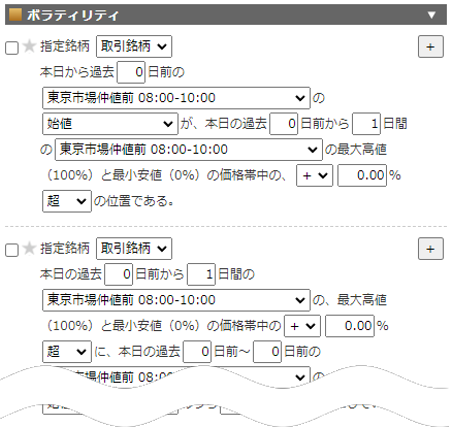Enable the first 指定銘柄 condition checkbox

point(12,48)
